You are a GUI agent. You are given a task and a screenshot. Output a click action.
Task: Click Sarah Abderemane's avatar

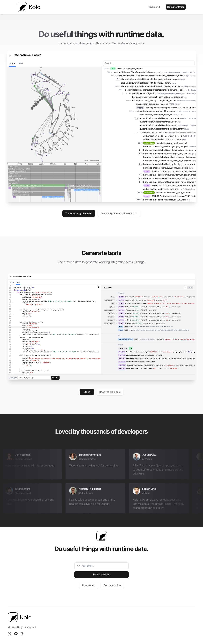pos(73,456)
